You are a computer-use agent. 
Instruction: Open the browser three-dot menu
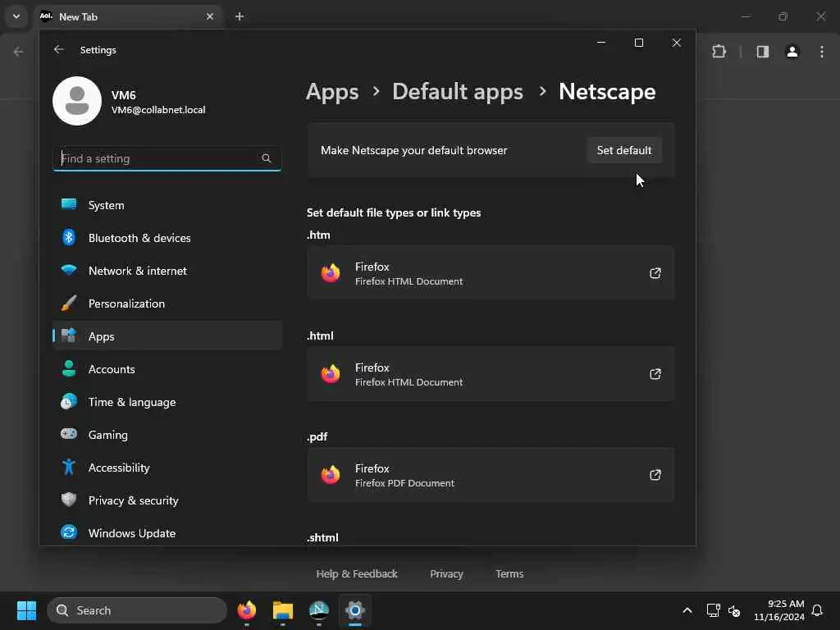822,52
